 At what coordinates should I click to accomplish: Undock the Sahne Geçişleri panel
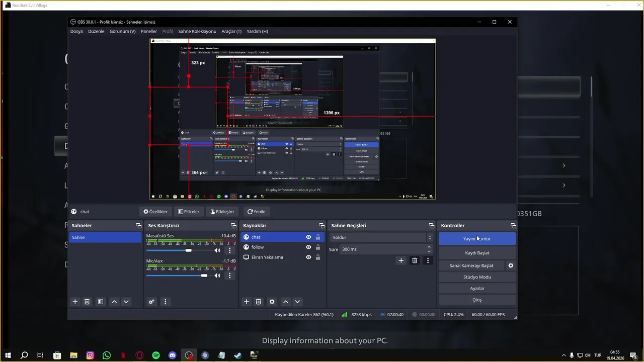431,226
